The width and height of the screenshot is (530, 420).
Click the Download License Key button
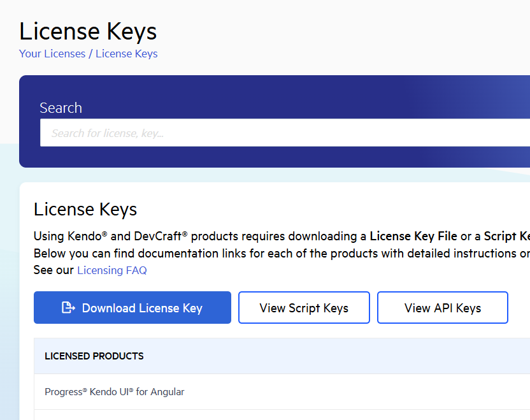tap(132, 307)
